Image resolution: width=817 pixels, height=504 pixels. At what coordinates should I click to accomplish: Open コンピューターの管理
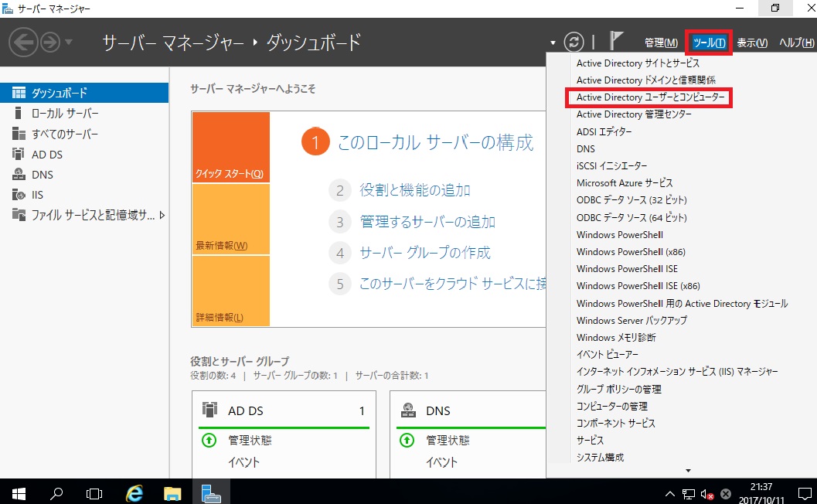611,406
